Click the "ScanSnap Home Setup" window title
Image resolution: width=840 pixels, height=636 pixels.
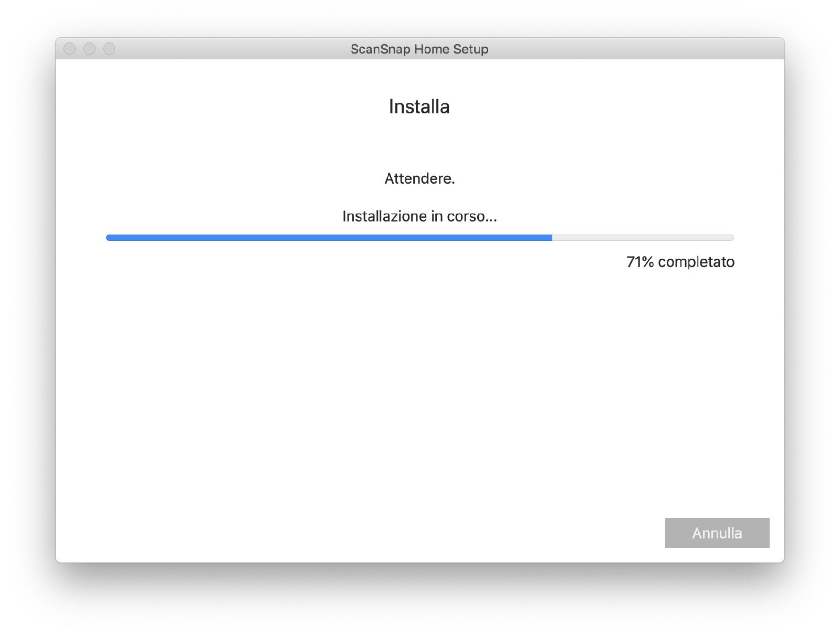tap(419, 49)
